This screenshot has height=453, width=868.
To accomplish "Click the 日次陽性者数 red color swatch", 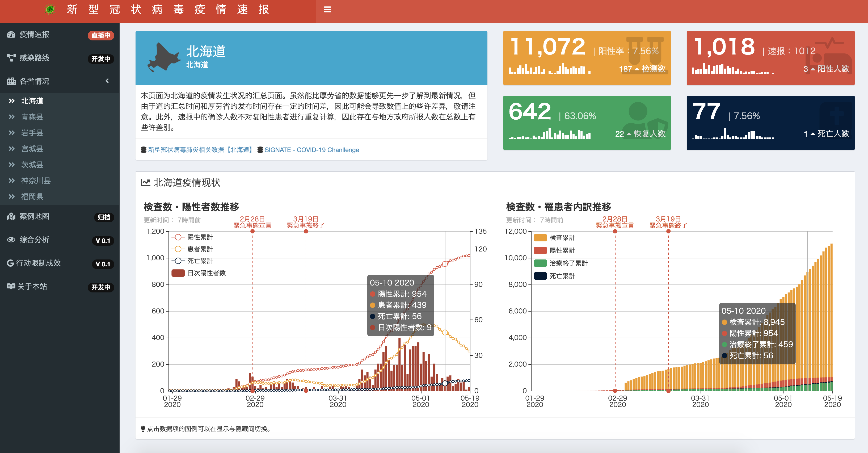I will [x=178, y=273].
